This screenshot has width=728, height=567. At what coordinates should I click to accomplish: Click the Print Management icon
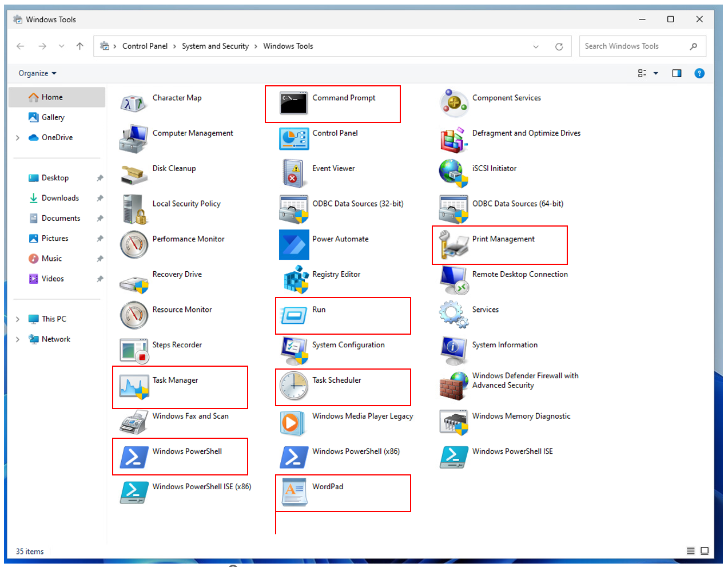tap(453, 245)
